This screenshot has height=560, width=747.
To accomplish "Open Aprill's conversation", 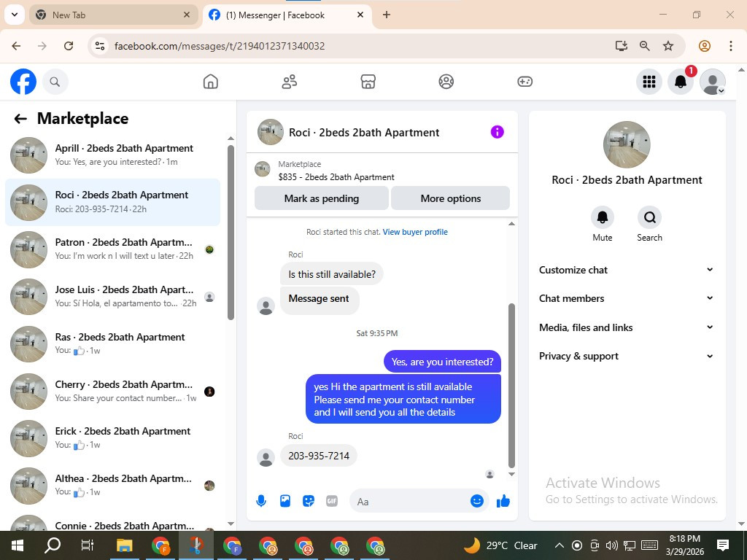I will [x=112, y=155].
